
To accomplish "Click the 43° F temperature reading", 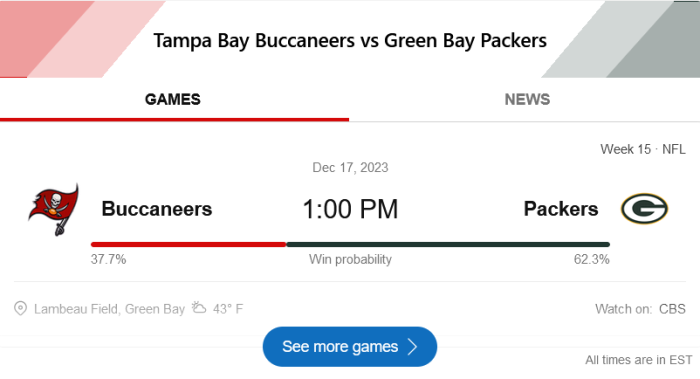I will (x=228, y=309).
